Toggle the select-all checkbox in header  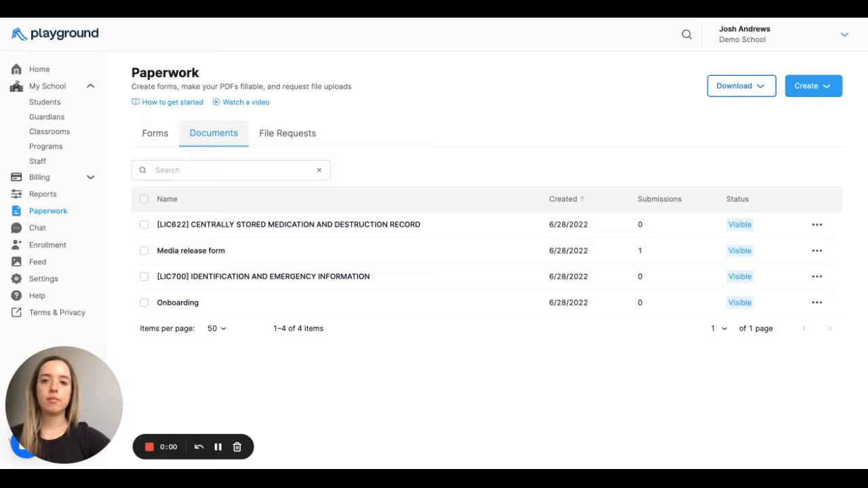point(144,199)
